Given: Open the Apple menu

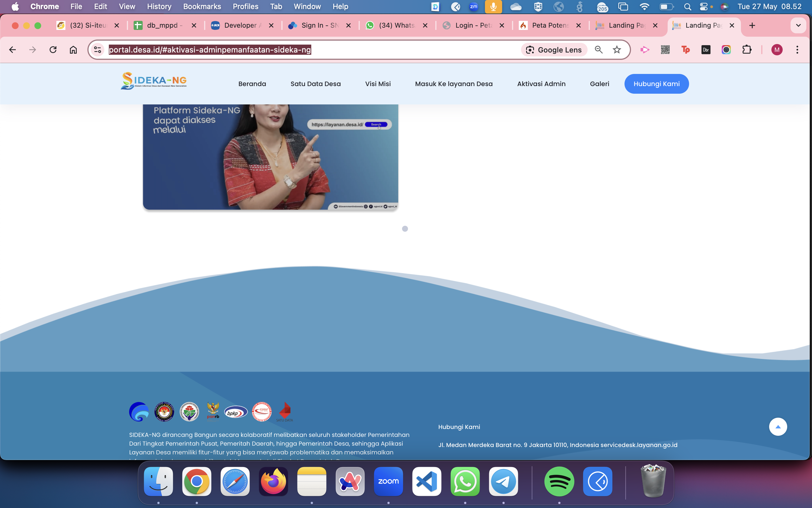Looking at the screenshot, I should click(15, 6).
